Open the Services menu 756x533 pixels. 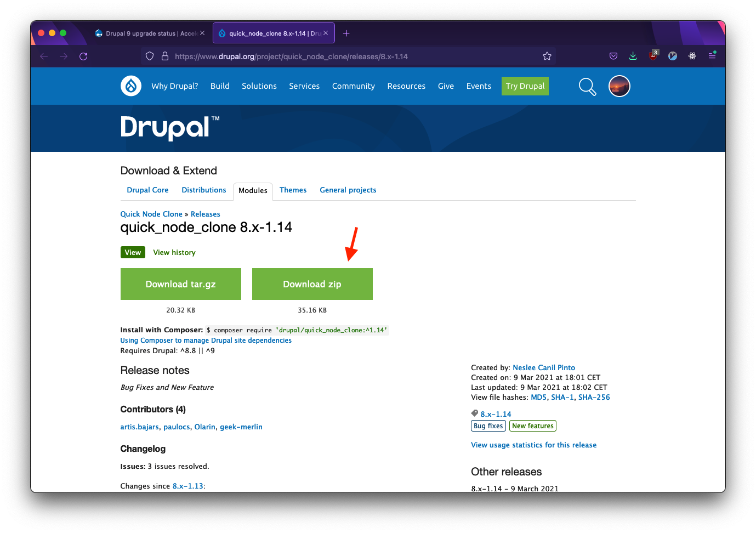click(304, 86)
